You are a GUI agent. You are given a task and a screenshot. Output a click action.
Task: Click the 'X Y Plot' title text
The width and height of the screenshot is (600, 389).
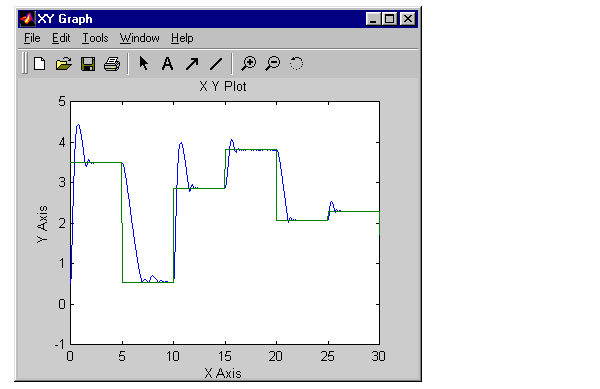(x=223, y=86)
